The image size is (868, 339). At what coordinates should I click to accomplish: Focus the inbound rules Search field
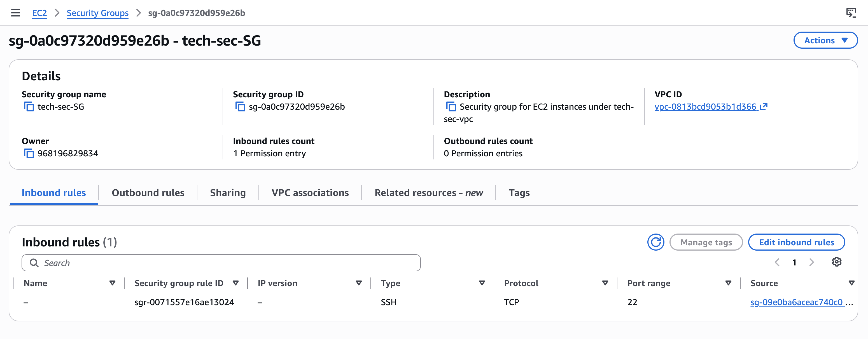click(x=221, y=263)
